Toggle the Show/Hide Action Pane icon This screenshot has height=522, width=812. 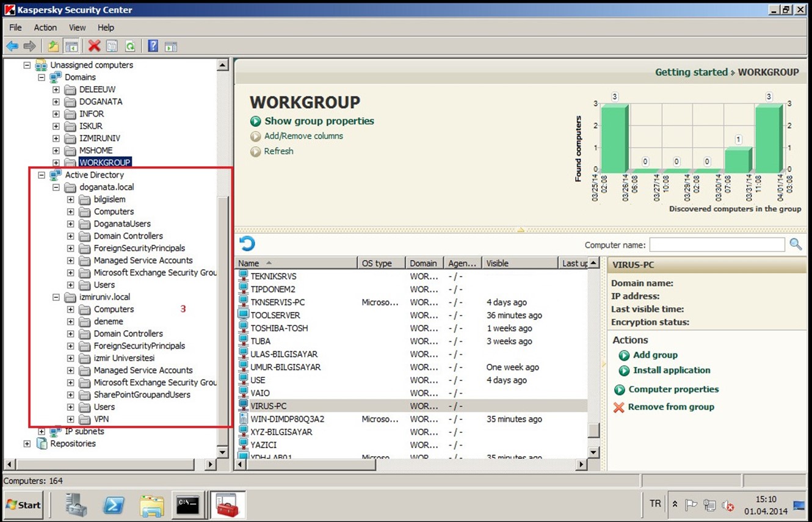coord(171,46)
